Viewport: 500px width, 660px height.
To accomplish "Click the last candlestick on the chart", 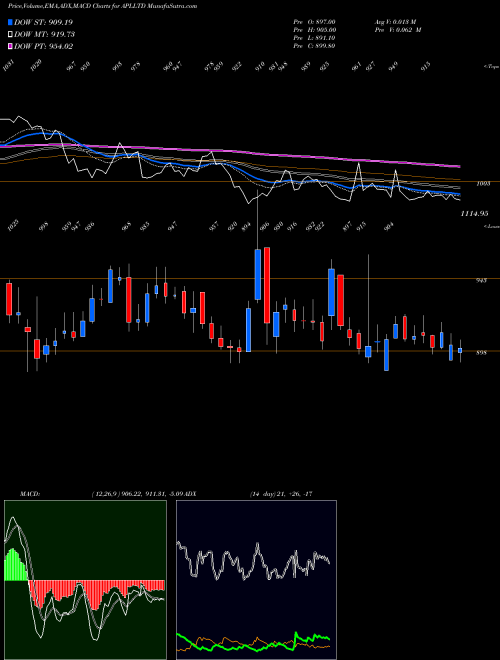I will pos(460,350).
